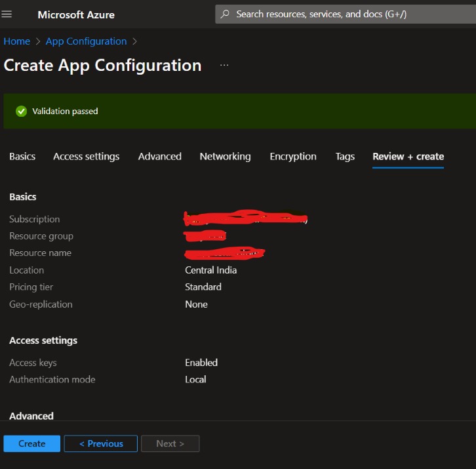476x469 pixels.
Task: Click the search magnifier icon
Action: [226, 14]
